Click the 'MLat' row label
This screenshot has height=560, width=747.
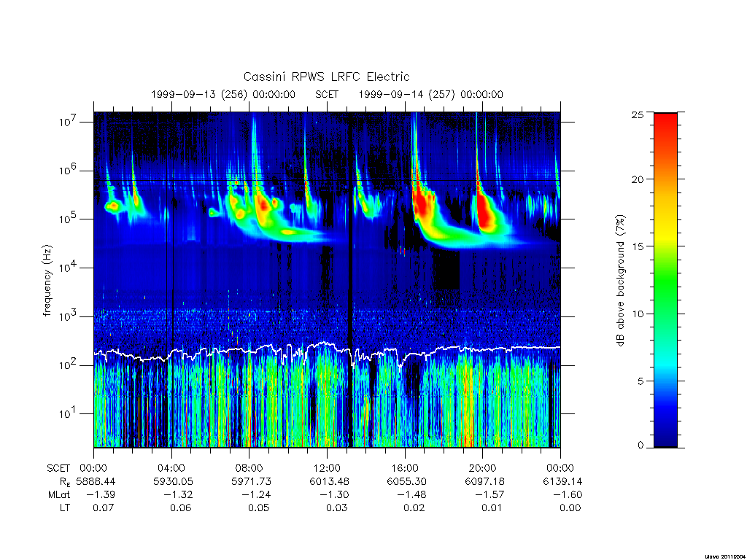click(x=59, y=495)
